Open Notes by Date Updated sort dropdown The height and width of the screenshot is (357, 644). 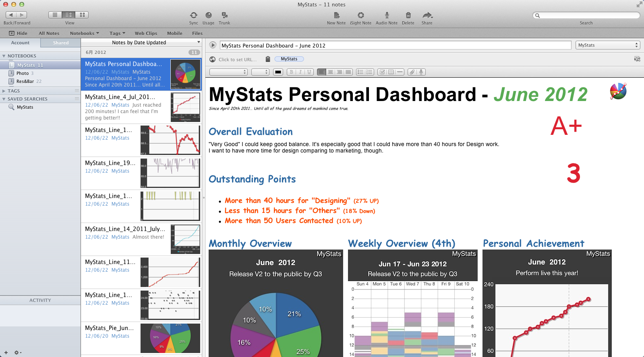141,42
